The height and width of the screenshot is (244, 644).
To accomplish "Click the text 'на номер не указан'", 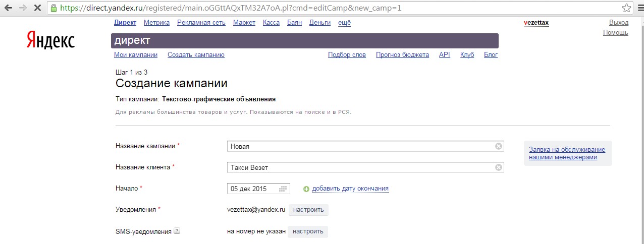I will tap(256, 231).
